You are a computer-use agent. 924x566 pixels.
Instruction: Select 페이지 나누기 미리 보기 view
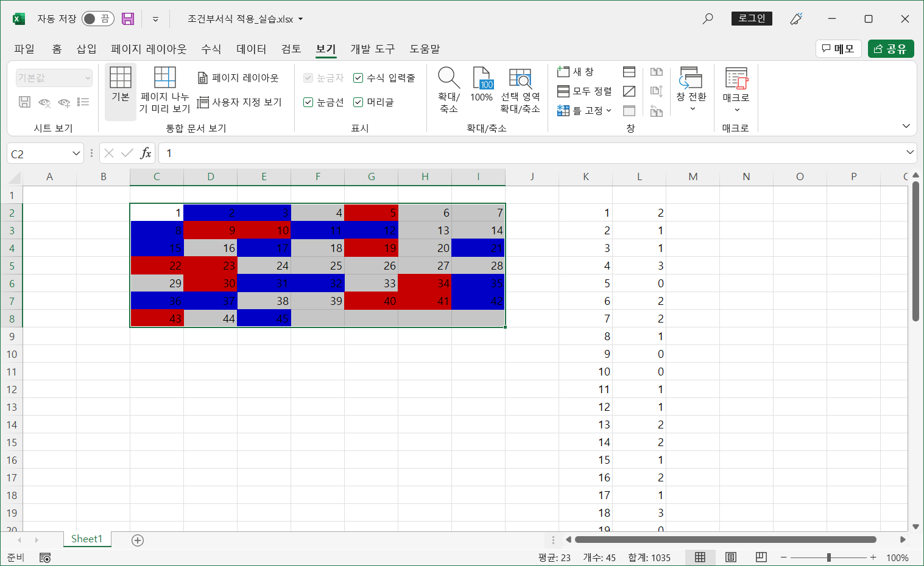(164, 89)
